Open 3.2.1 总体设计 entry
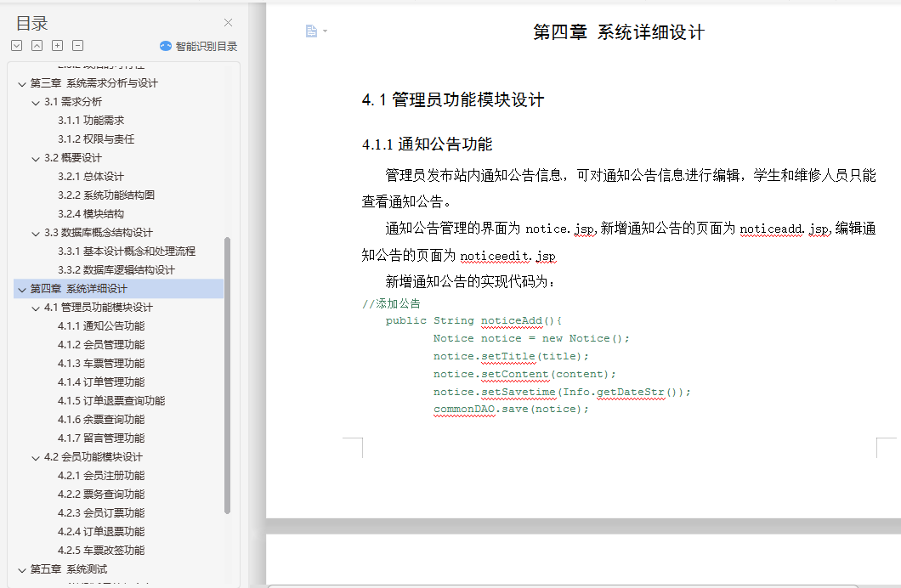Image resolution: width=901 pixels, height=588 pixels. [91, 176]
